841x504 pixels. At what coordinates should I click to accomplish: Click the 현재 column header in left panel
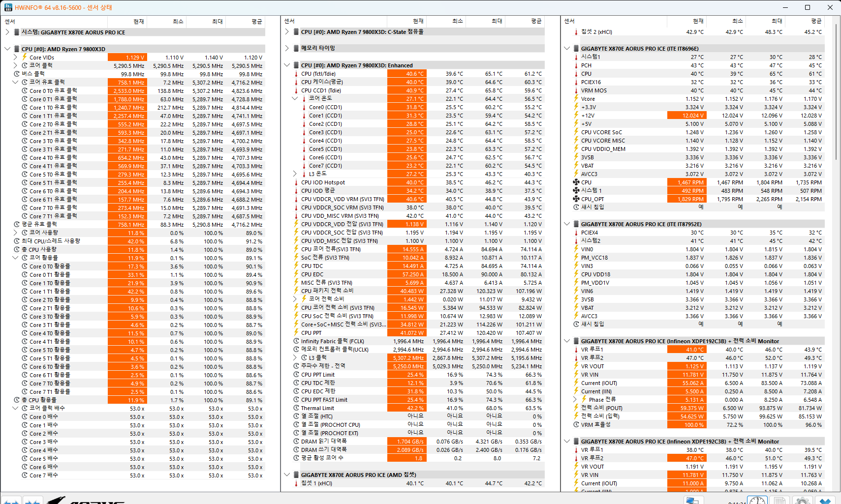tap(138, 22)
